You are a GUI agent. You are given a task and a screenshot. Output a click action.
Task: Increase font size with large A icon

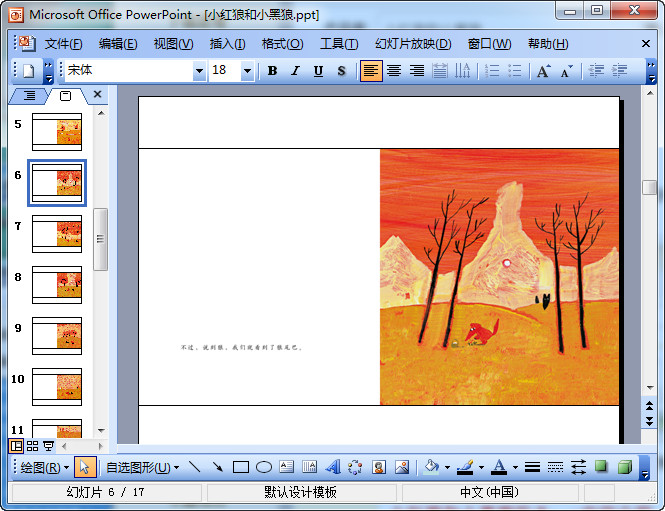coord(544,71)
